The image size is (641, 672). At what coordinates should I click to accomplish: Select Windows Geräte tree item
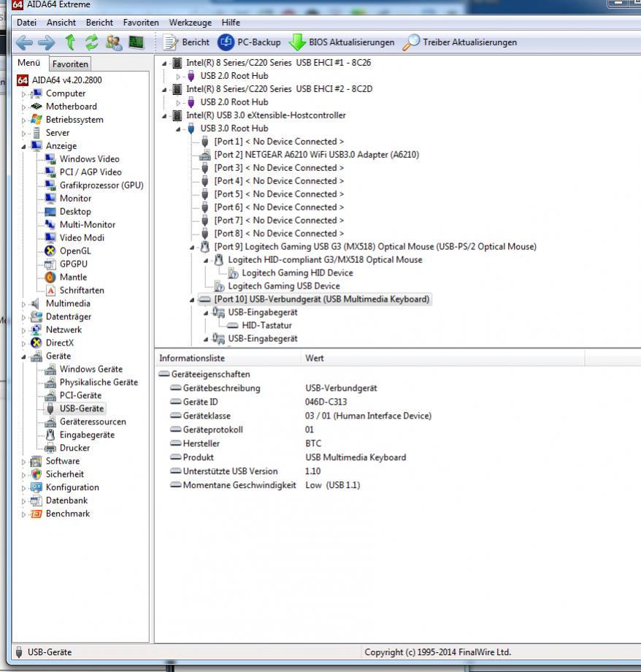click(91, 370)
